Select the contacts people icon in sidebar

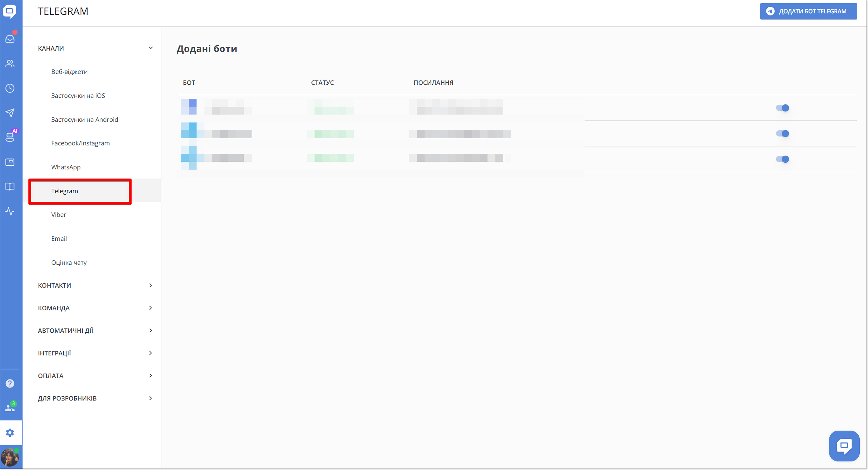pyautogui.click(x=10, y=64)
